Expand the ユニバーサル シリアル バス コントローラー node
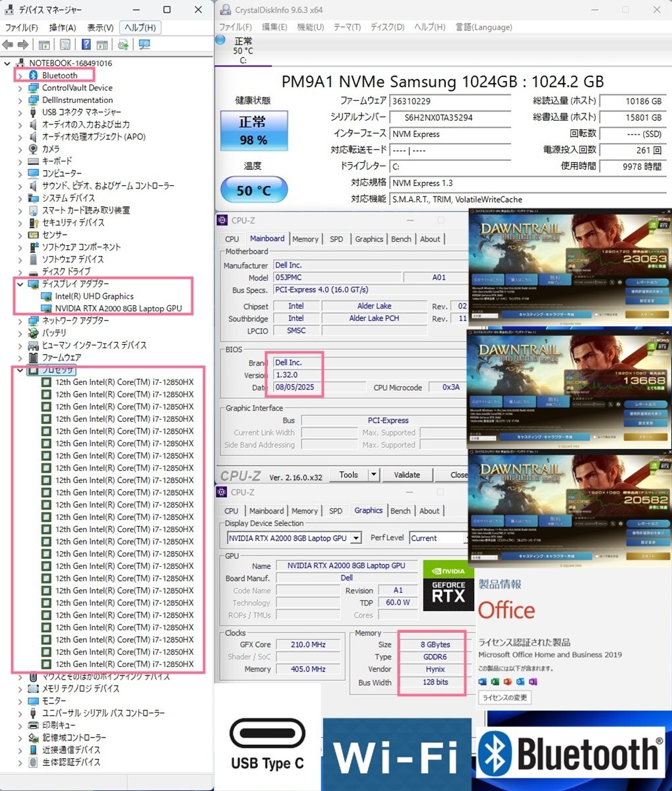The height and width of the screenshot is (791, 672). 19,713
